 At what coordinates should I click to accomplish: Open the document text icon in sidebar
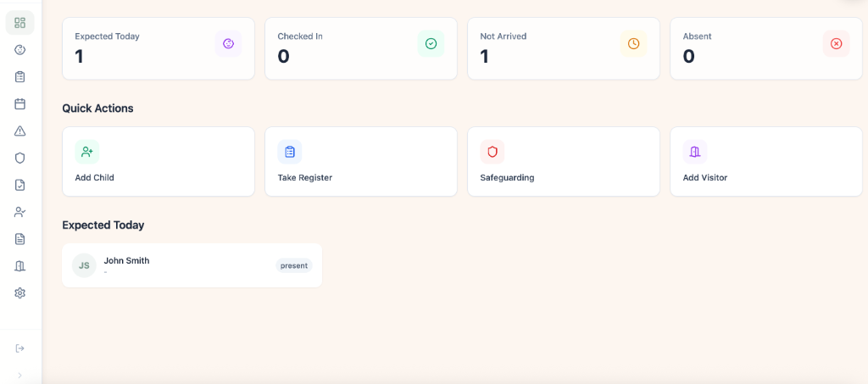[20, 239]
